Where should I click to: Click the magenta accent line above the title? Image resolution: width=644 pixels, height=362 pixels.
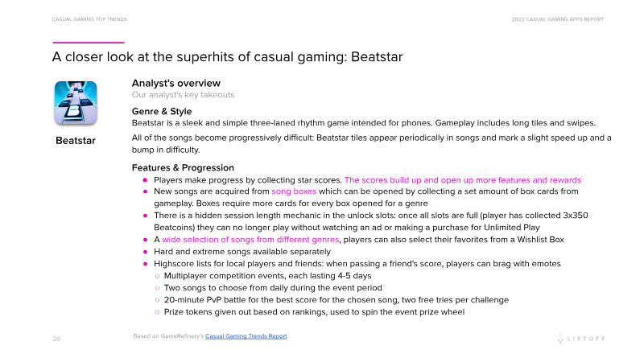89,42
